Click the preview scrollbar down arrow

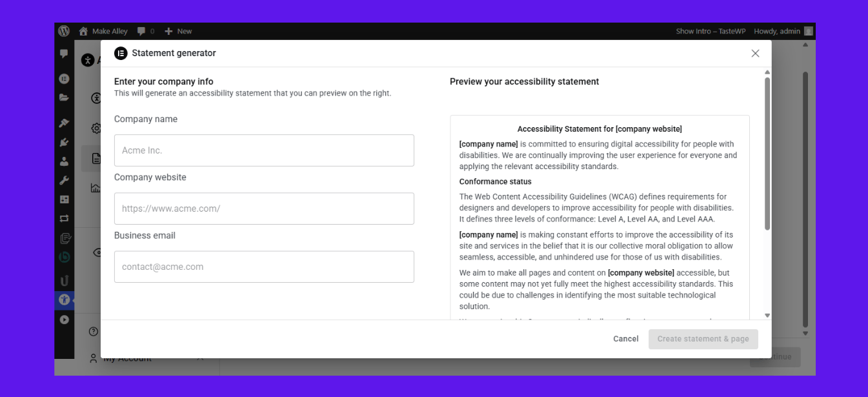click(x=767, y=316)
